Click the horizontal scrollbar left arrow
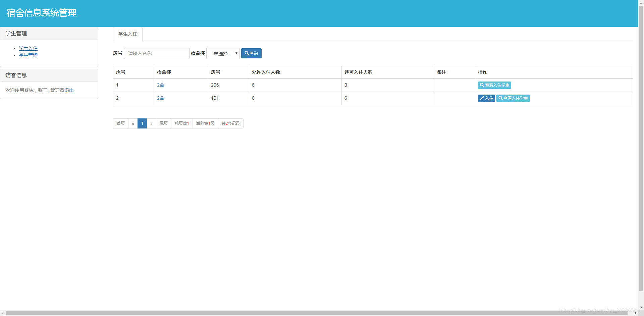644x316 pixels. click(x=3, y=313)
